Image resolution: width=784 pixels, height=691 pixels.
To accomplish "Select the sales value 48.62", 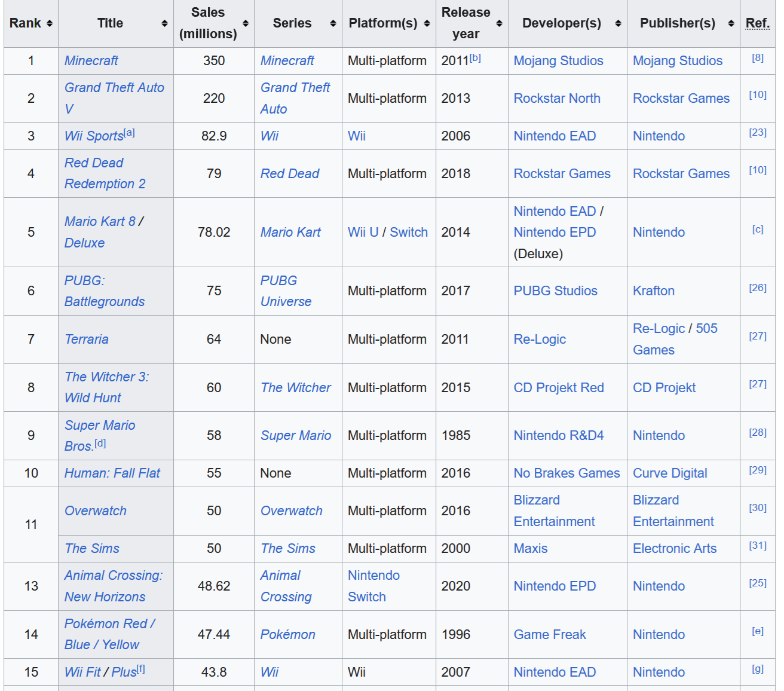I will pyautogui.click(x=214, y=586).
